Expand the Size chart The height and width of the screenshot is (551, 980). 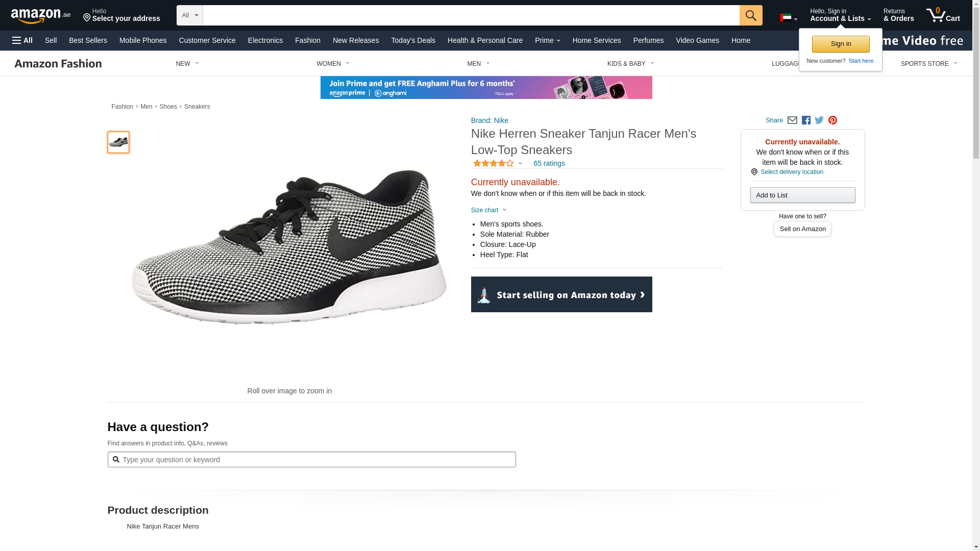(488, 210)
